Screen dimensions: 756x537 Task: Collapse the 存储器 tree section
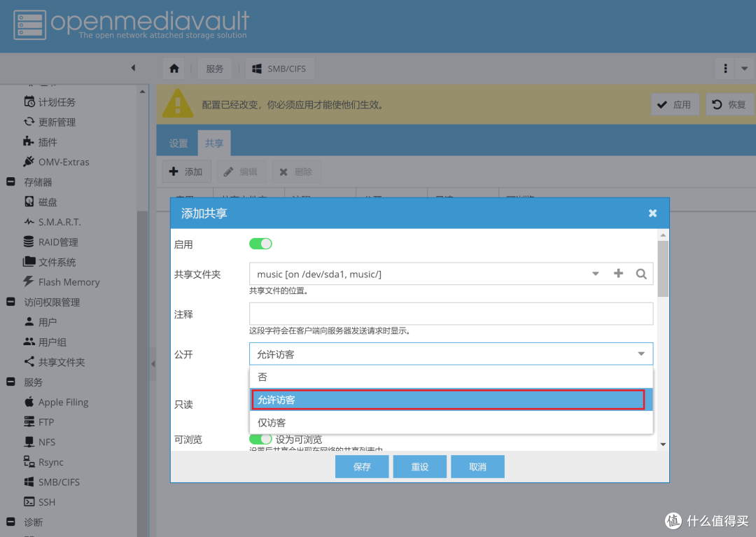tap(11, 182)
